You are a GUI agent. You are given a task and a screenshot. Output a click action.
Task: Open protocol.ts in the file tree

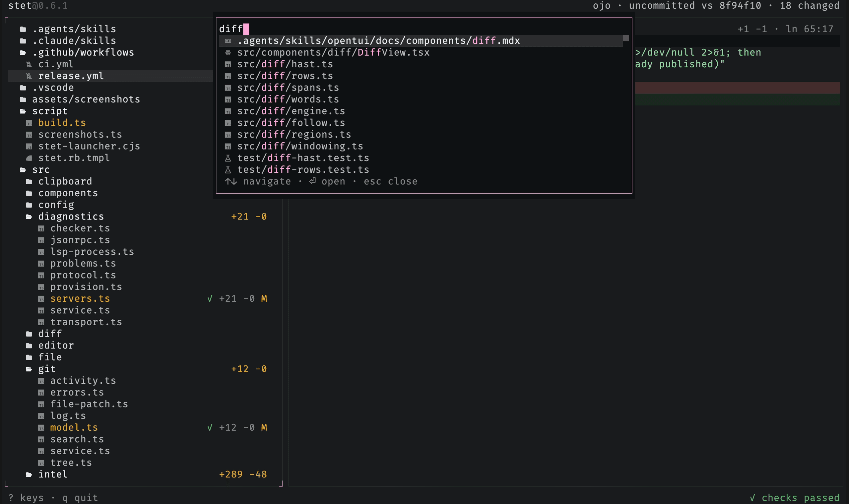[x=83, y=275]
